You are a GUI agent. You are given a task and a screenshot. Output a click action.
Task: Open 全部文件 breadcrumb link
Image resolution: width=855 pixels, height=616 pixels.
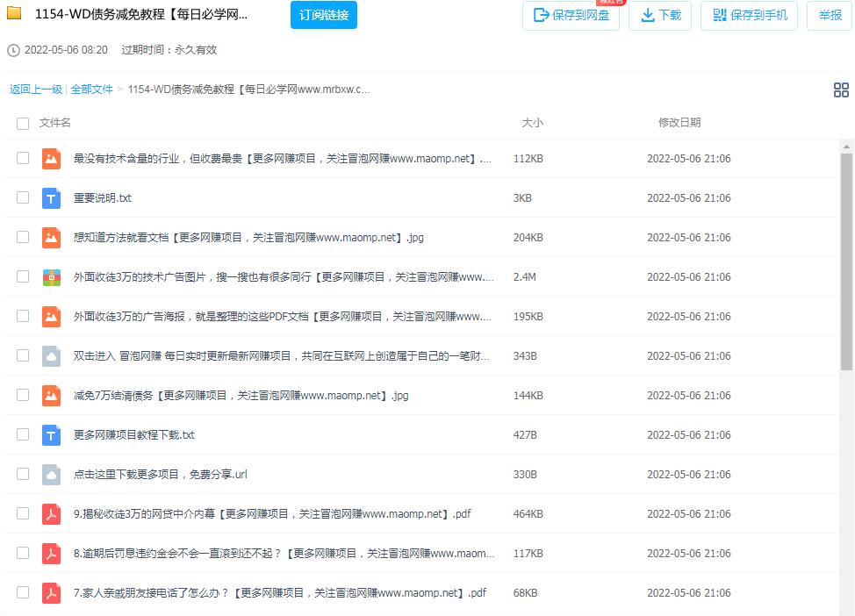[91, 90]
